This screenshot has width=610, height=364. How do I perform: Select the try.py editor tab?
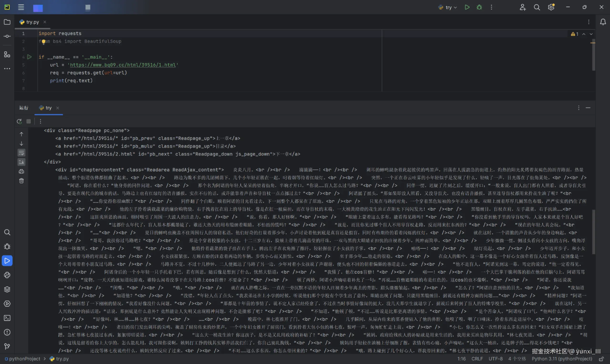32,22
